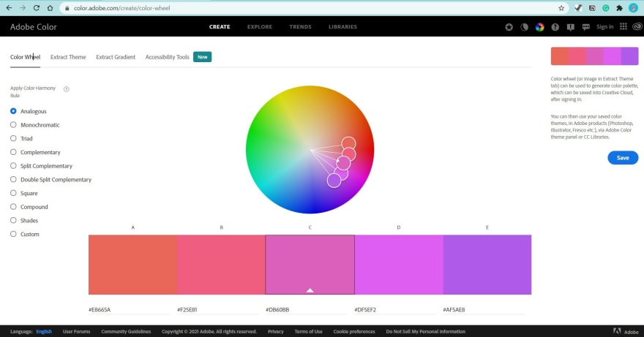Click the #DB60BB hex value field
Image resolution: width=644 pixels, height=337 pixels.
coord(307,309)
